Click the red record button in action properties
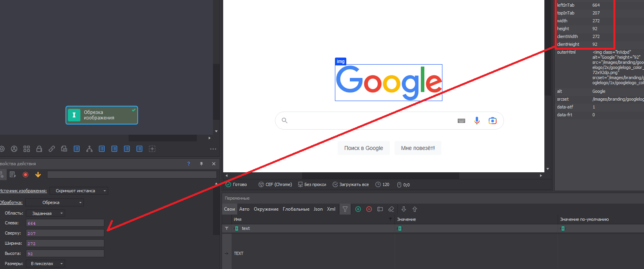This screenshot has height=269, width=644. click(25, 175)
